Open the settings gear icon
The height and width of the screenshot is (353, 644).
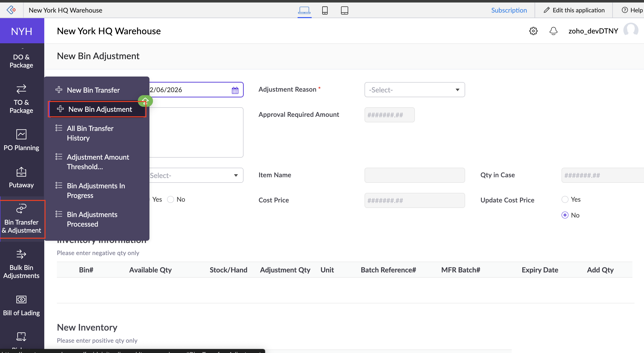[533, 31]
